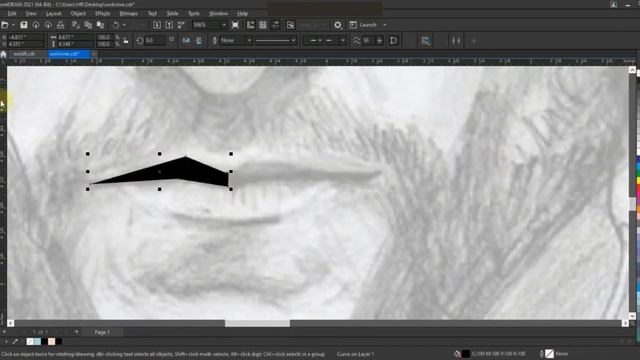Image resolution: width=640 pixels, height=360 pixels.
Task: Click the Save disk icon
Action: [24, 25]
